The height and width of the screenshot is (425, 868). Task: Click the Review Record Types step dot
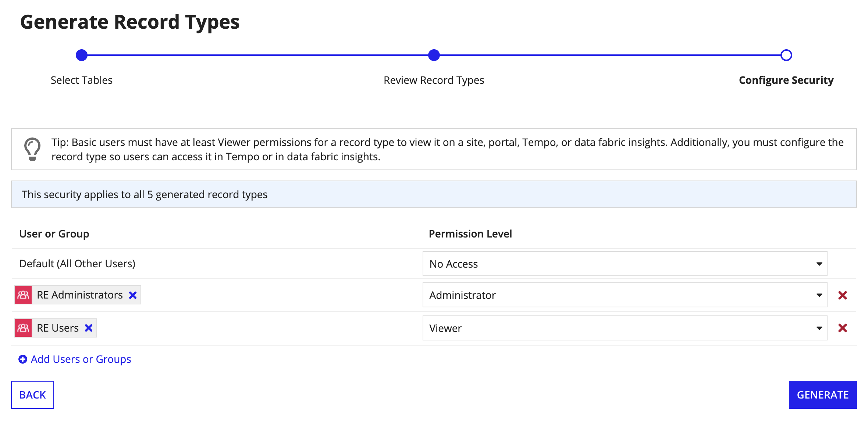pyautogui.click(x=434, y=55)
